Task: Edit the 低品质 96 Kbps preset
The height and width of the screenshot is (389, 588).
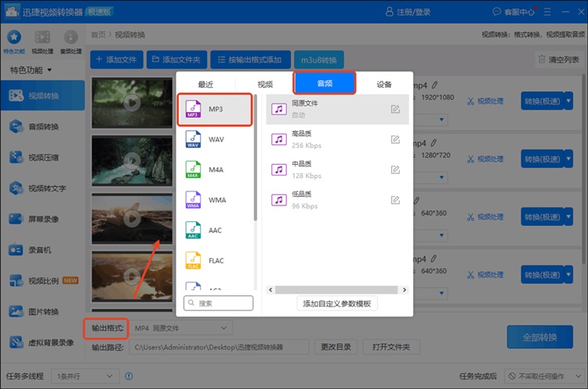Action: [x=395, y=200]
